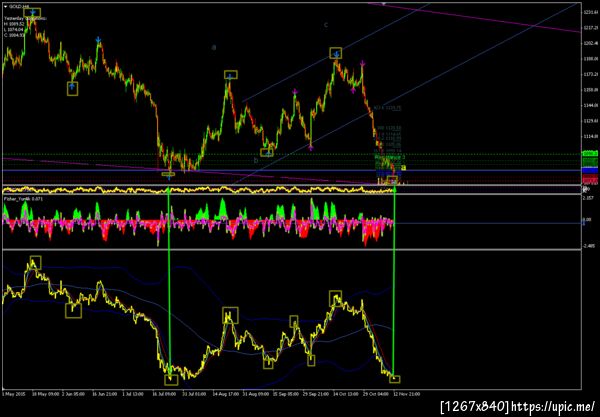Click the 1144.06 price scale value
This screenshot has height=417, width=600.
pyautogui.click(x=591, y=105)
